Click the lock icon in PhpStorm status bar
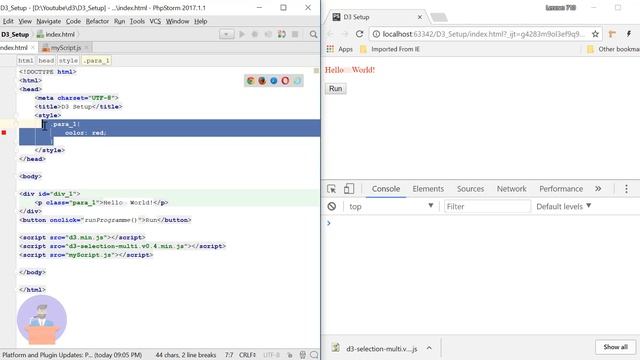This screenshot has height=360, width=640. pos(289,355)
